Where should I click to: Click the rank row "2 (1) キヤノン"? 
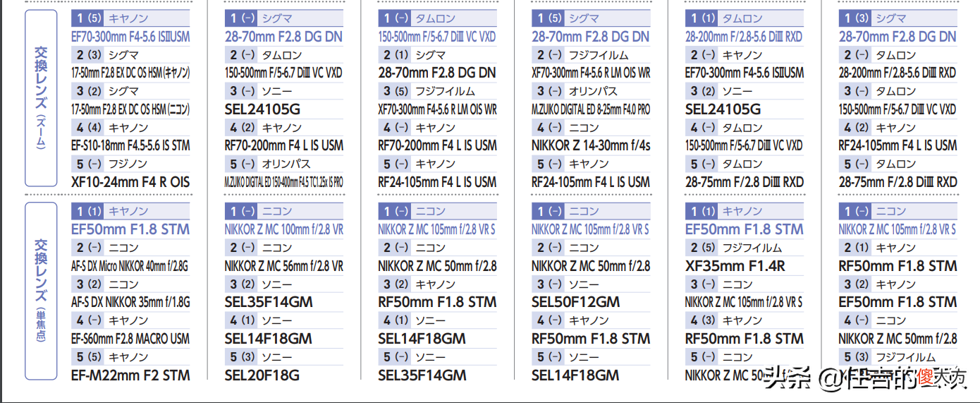(x=898, y=248)
